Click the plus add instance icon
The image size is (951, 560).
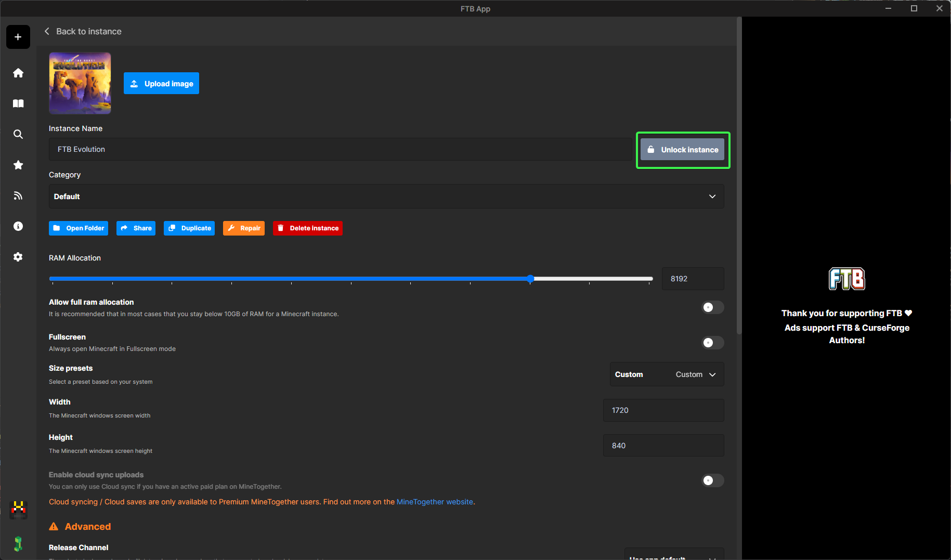[x=18, y=37]
